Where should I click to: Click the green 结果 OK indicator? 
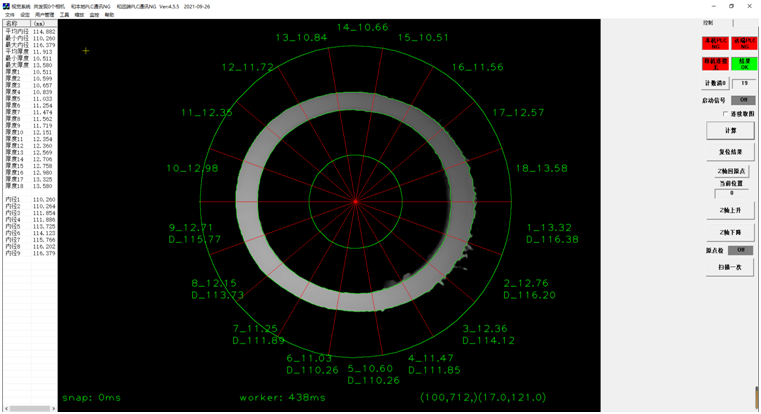click(744, 63)
